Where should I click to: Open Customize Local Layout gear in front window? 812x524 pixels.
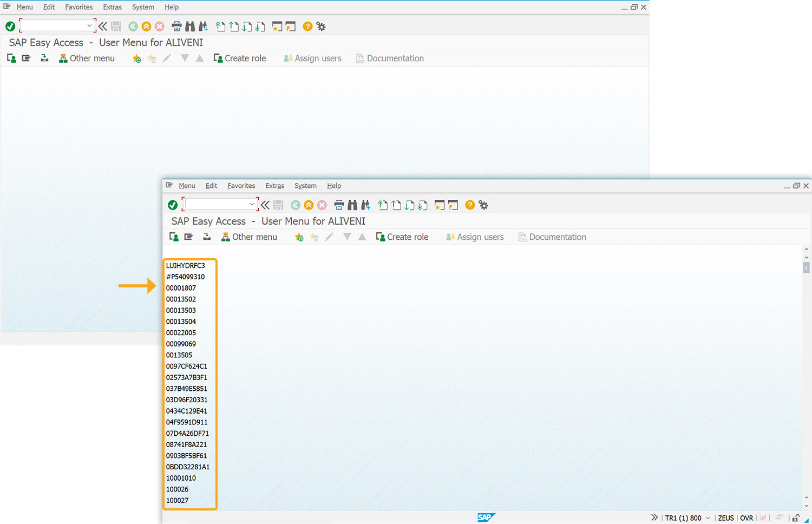[483, 205]
